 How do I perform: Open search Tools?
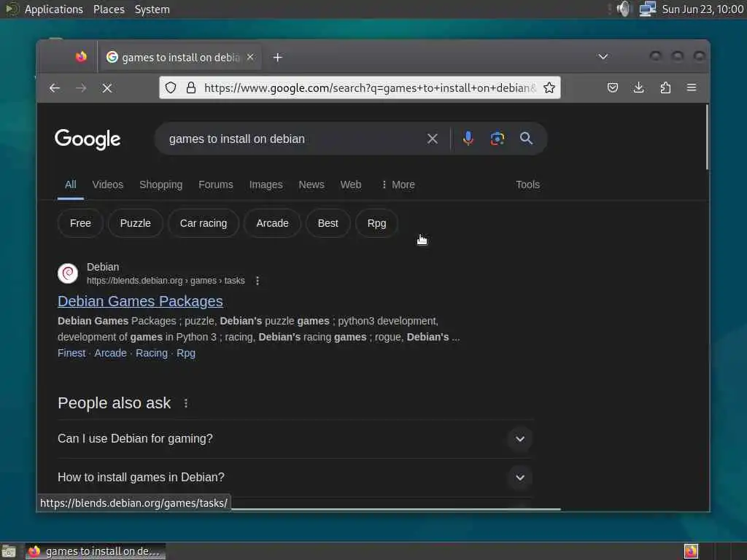tap(528, 184)
